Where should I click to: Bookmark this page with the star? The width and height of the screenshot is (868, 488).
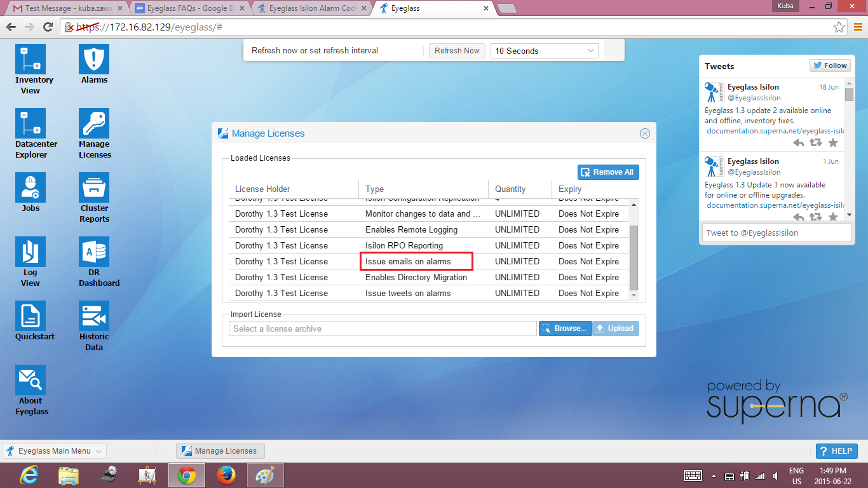(x=839, y=27)
